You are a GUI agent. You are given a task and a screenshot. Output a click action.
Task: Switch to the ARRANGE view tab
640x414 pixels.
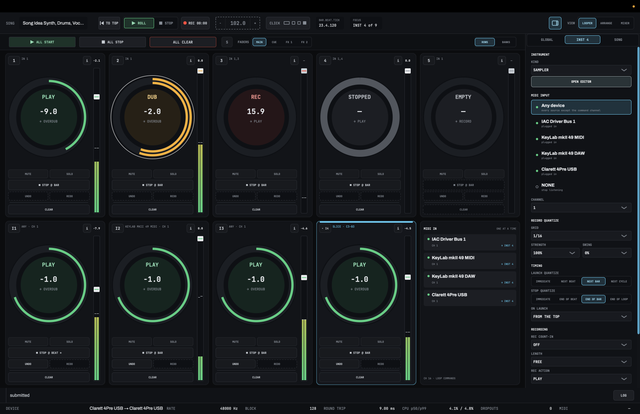point(606,23)
